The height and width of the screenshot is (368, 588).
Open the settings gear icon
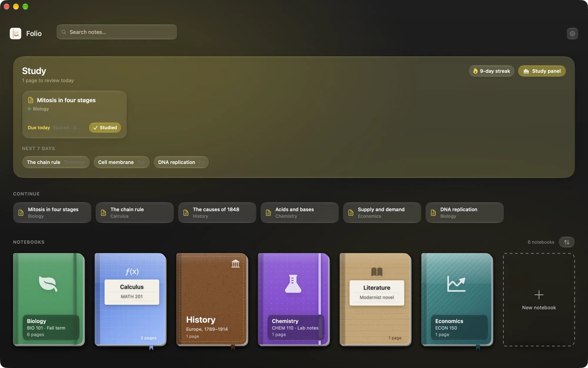pyautogui.click(x=572, y=34)
